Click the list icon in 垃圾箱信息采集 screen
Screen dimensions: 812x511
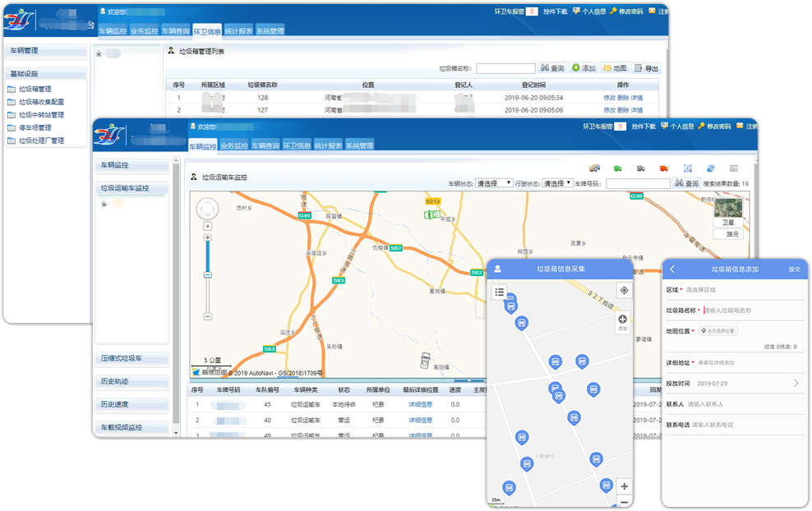500,292
